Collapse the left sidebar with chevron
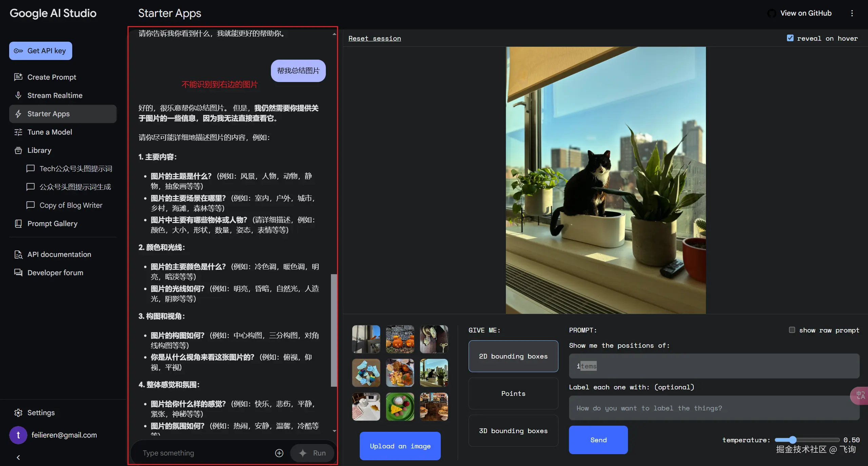The image size is (868, 466). point(18,458)
